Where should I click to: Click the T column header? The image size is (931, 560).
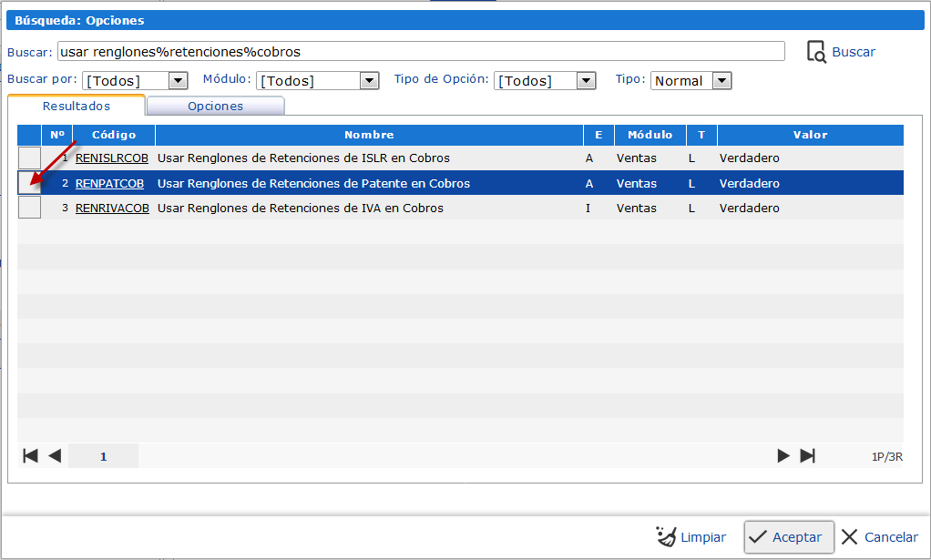click(x=701, y=135)
